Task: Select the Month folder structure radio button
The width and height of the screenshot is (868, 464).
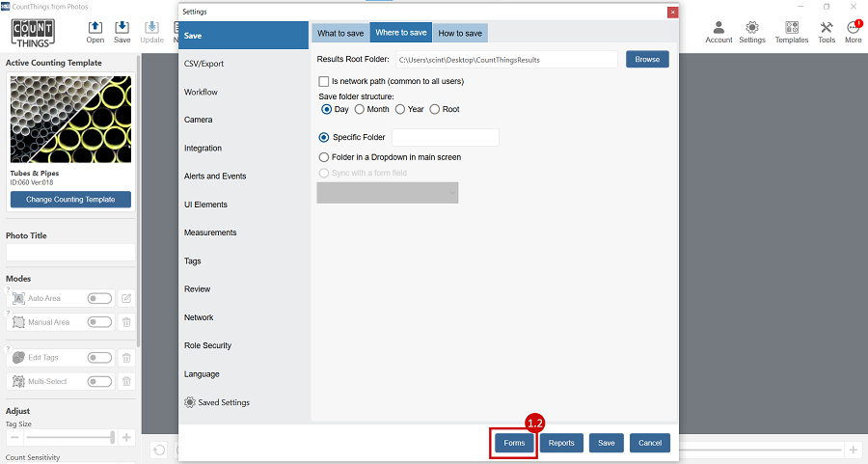Action: 360,109
